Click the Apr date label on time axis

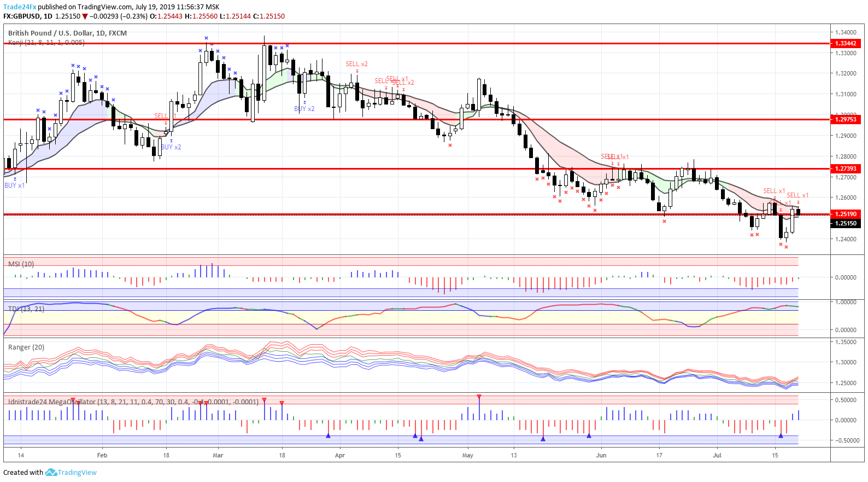[340, 455]
